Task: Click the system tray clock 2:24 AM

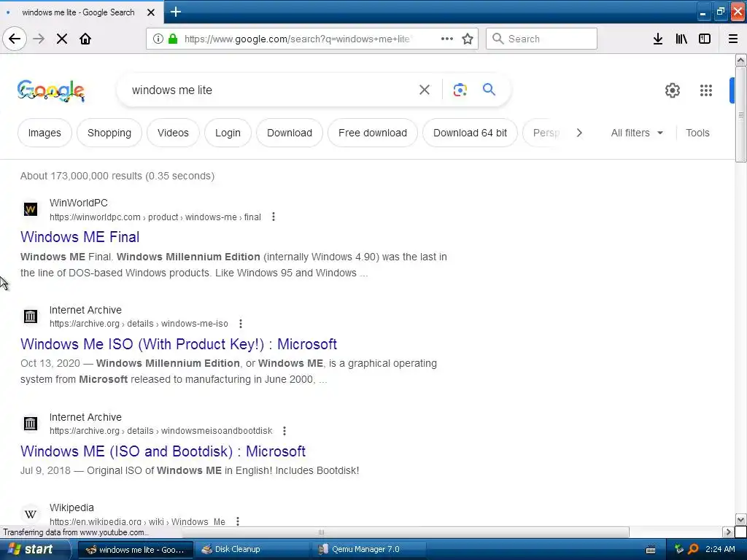Action: (720, 550)
